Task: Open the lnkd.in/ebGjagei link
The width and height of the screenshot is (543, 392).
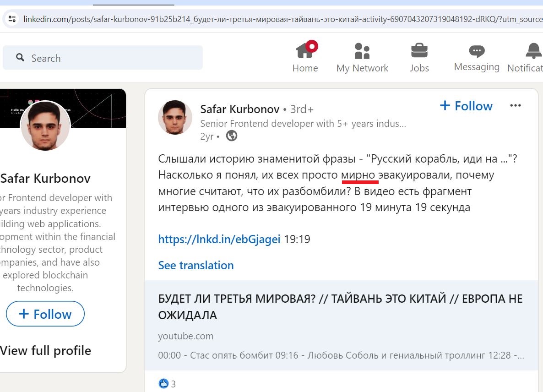Action: pos(219,240)
